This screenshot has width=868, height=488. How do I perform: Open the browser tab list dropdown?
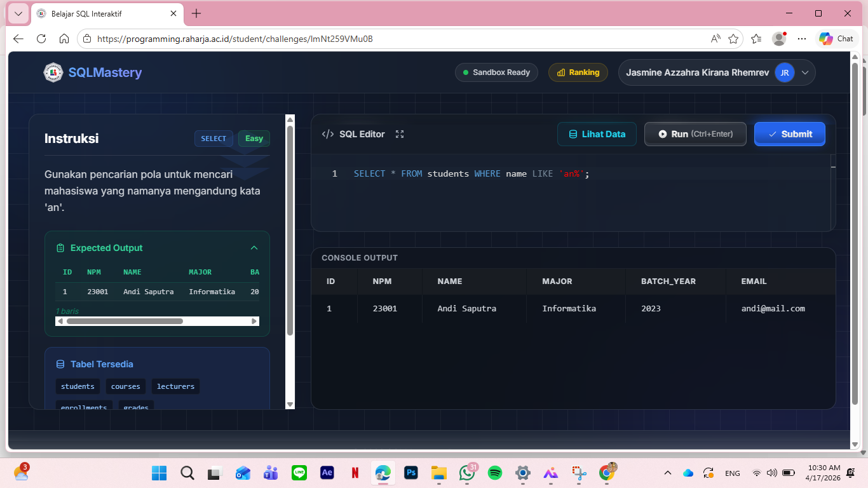pos(18,13)
